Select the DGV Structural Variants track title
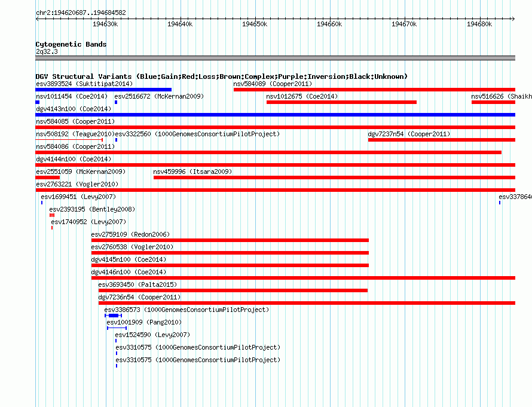This screenshot has height=407, width=532. (x=221, y=76)
